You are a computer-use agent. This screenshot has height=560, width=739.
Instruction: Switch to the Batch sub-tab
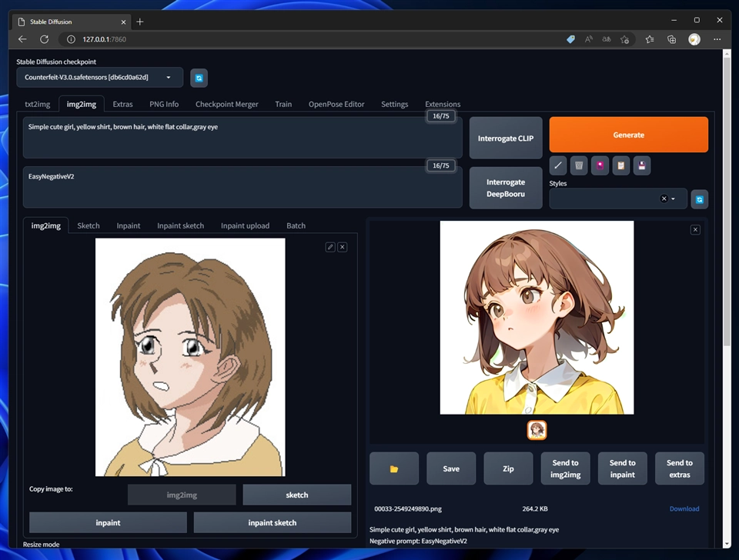(296, 225)
